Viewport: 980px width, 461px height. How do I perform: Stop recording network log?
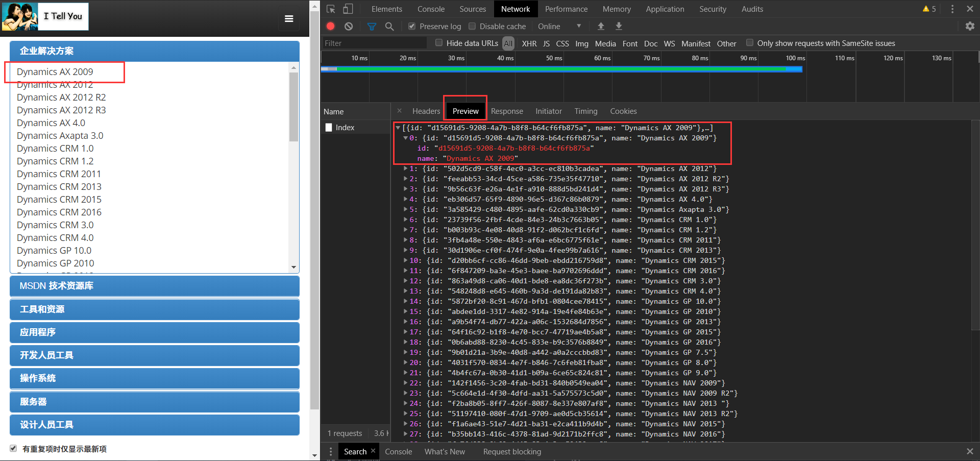pos(331,26)
